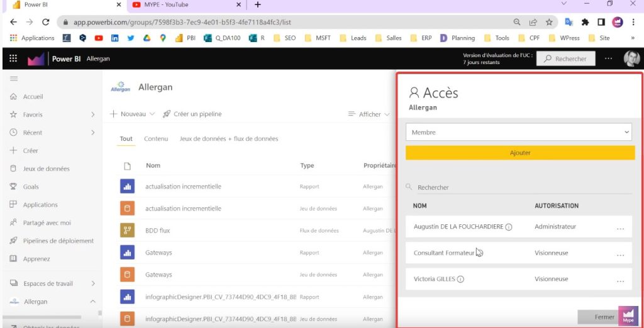The height and width of the screenshot is (328, 644).
Task: Switch to the MYPE - YouTube browser tab
Action: pos(187,5)
